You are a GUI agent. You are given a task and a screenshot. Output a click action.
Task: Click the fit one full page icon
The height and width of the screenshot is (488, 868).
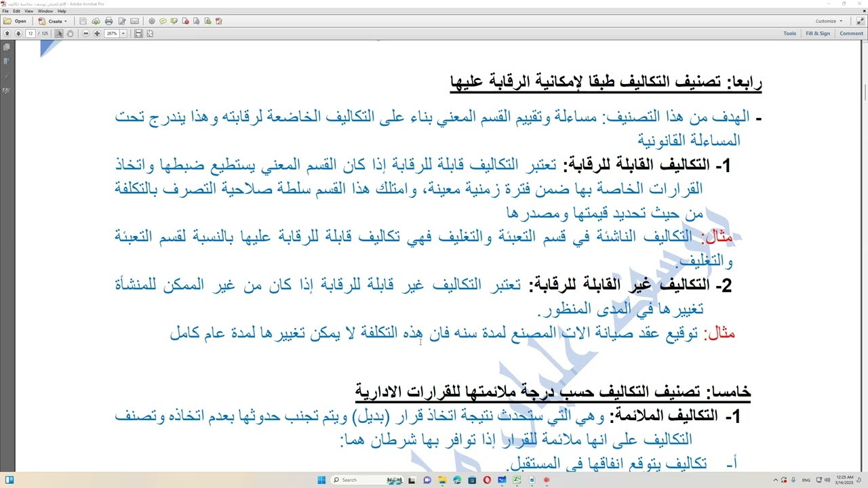(150, 33)
